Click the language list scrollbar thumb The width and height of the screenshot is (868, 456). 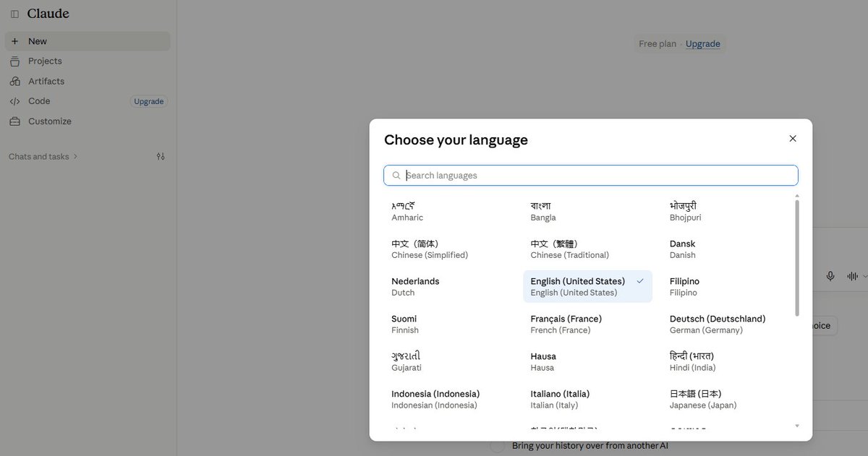click(x=797, y=259)
